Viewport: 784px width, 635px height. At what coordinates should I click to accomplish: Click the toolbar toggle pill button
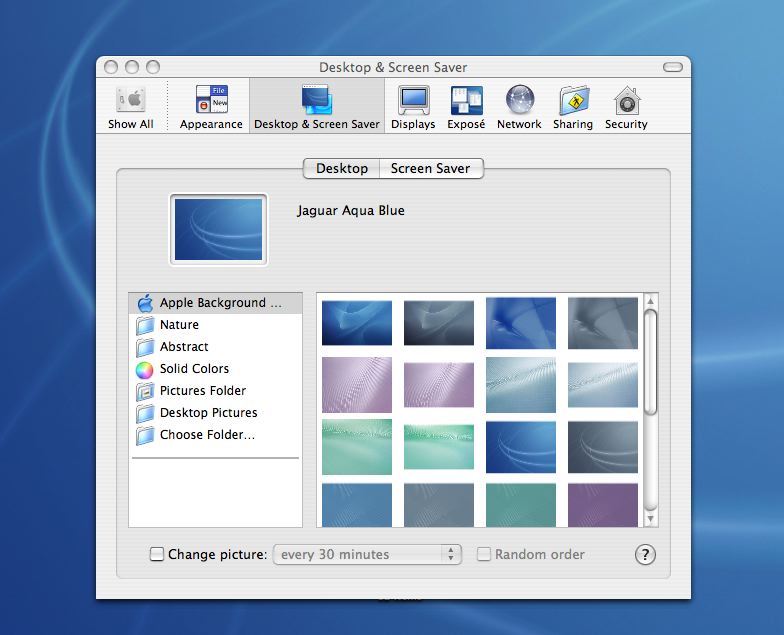[672, 67]
